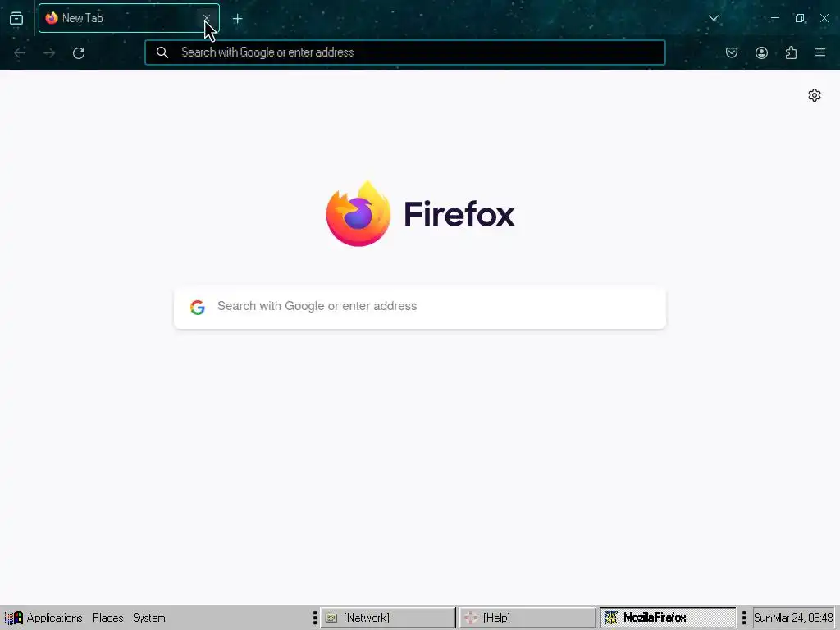
Task: Open the Extensions panel
Action: click(x=791, y=52)
